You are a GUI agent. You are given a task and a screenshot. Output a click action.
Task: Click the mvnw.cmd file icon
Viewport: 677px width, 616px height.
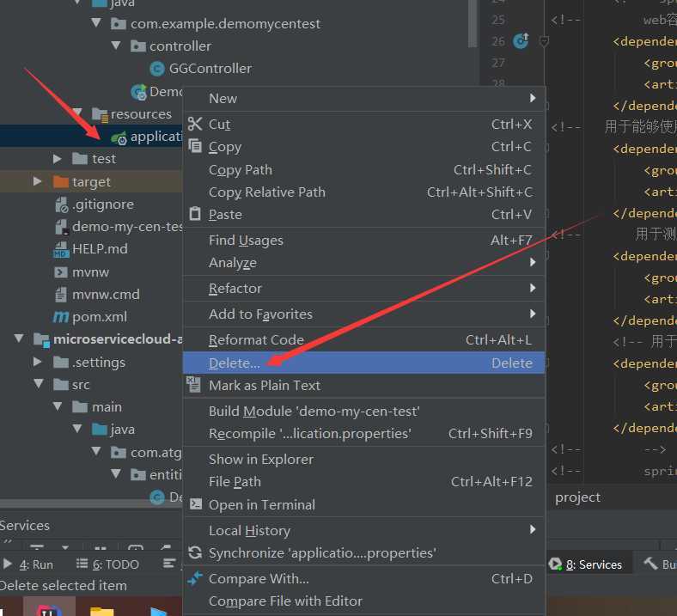click(x=61, y=295)
